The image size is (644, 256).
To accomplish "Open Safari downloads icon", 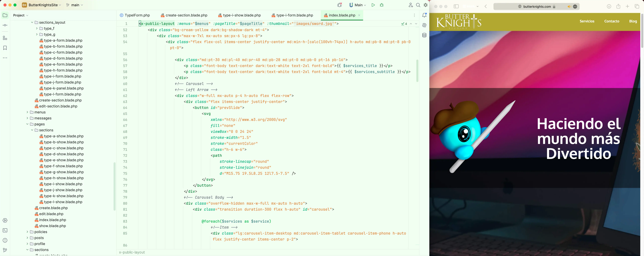I will [609, 6].
